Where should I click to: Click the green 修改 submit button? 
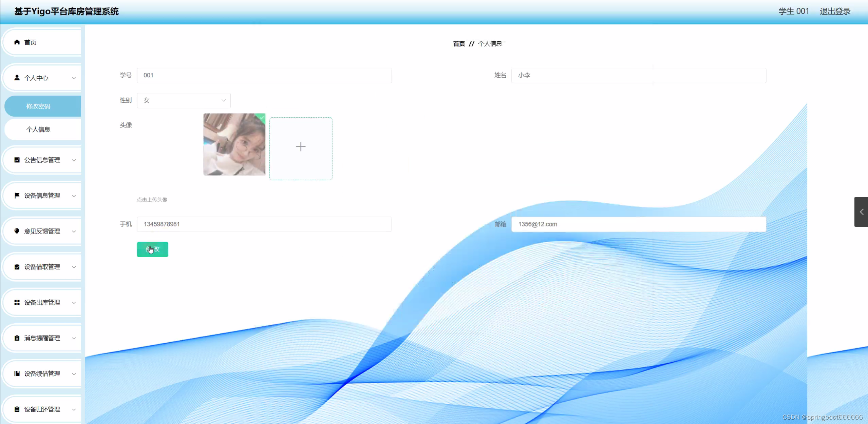pyautogui.click(x=152, y=249)
